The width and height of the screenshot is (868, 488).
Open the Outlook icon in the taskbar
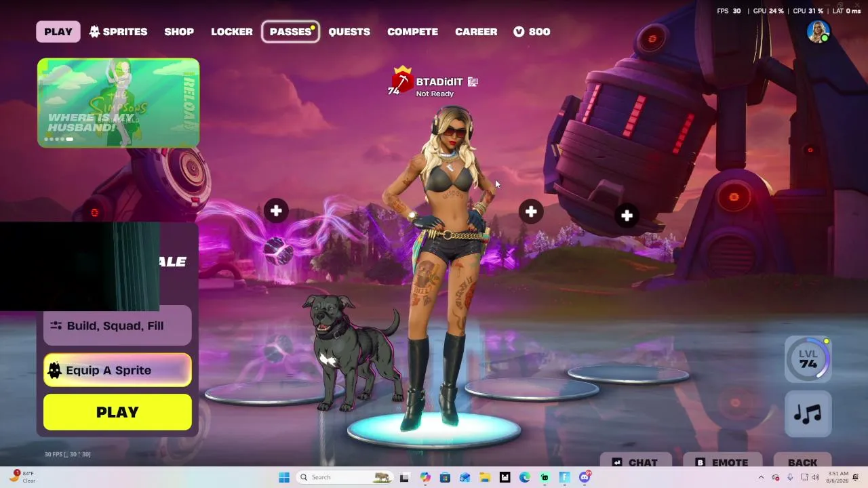[465, 477]
